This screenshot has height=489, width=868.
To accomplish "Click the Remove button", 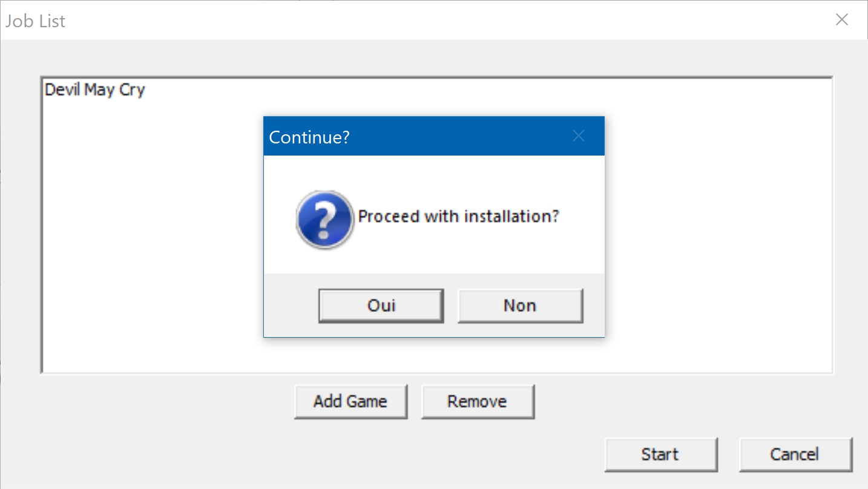I will pos(478,401).
